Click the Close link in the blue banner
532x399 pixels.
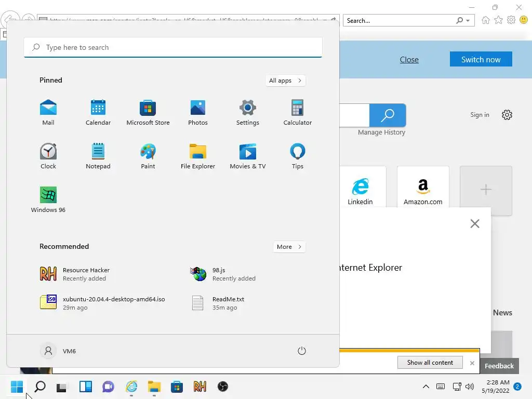tap(409, 60)
